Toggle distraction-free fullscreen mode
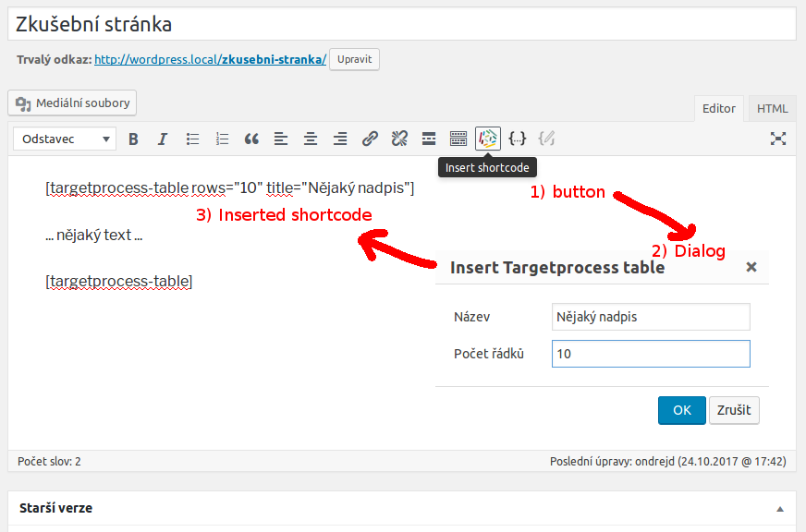 777,139
